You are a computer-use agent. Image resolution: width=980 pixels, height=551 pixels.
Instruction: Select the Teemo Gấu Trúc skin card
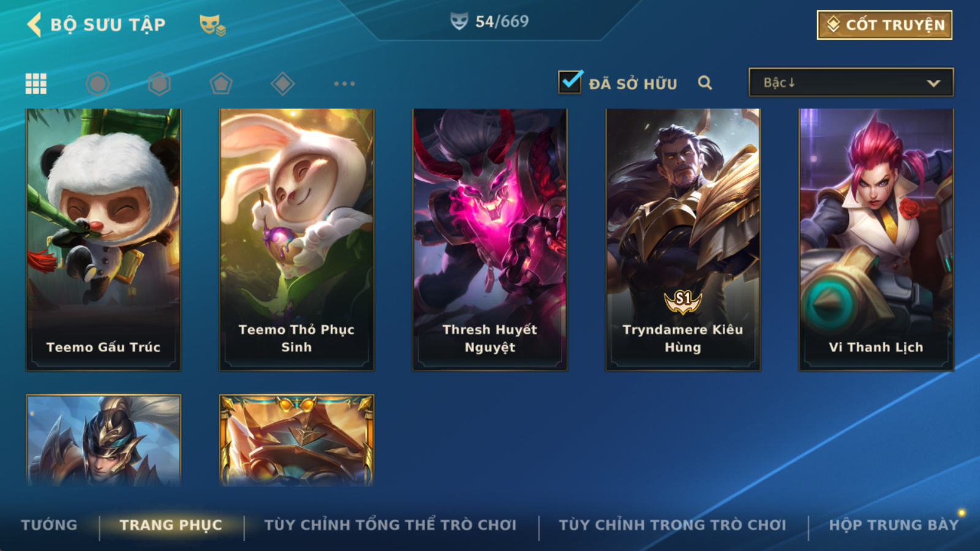click(x=103, y=239)
